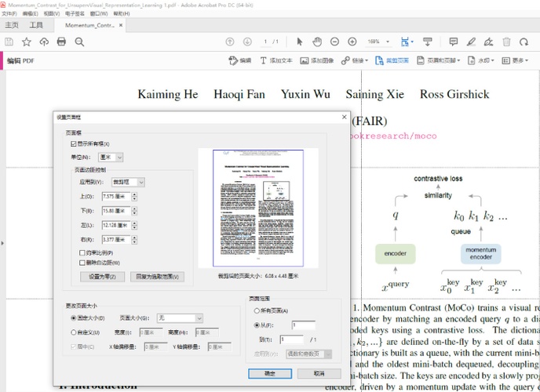The width and height of the screenshot is (540, 392).
Task: Expand the left navigation pane arrow
Action: (2, 243)
